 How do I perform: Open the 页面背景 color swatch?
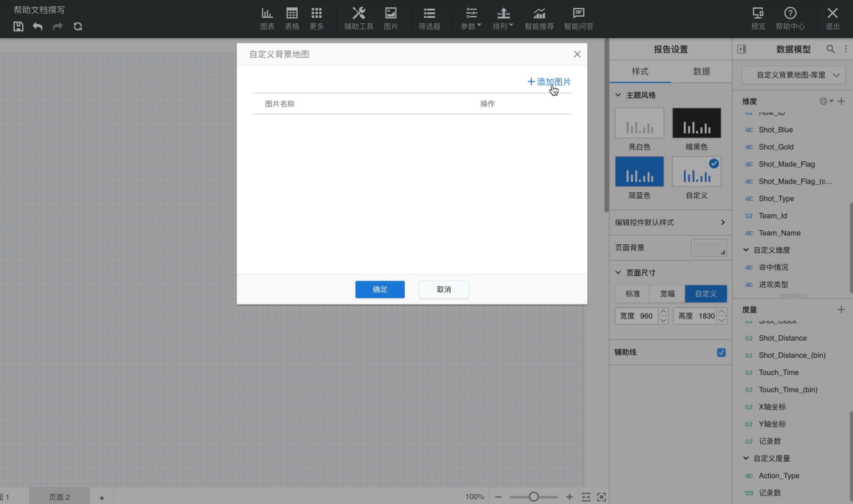click(709, 247)
